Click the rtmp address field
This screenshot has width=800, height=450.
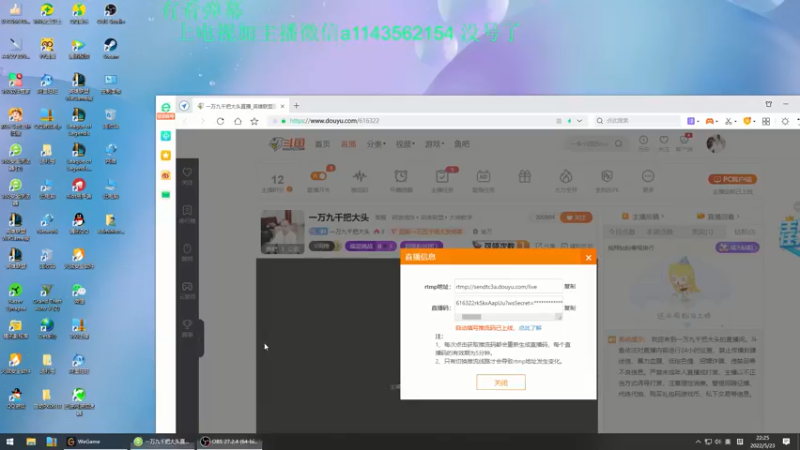pyautogui.click(x=508, y=287)
